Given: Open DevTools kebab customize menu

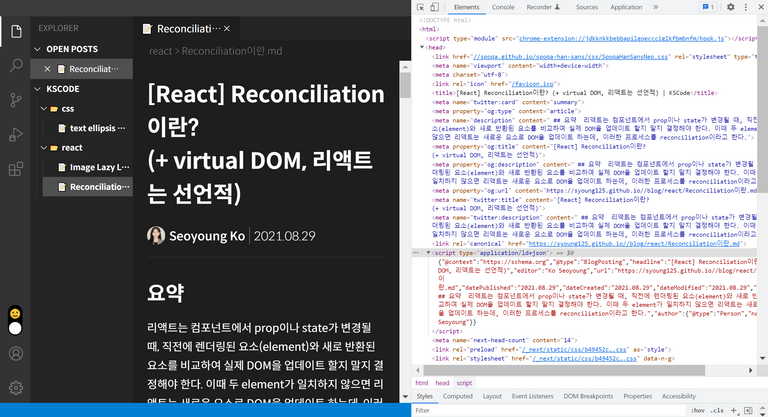Looking at the screenshot, I should (x=745, y=7).
